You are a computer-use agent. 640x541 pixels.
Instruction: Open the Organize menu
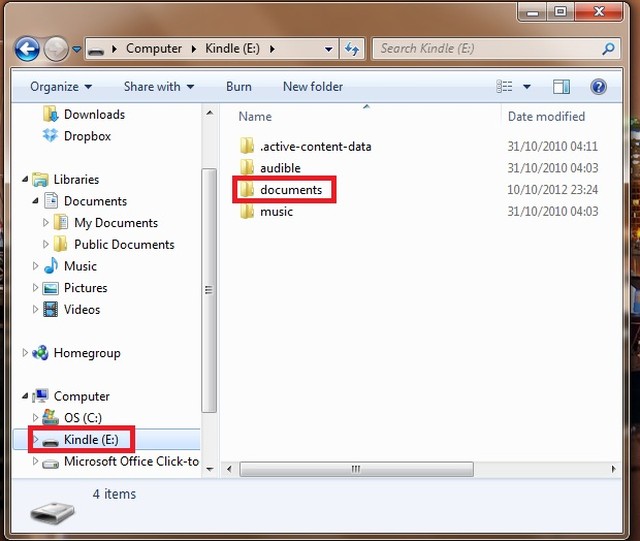click(61, 87)
